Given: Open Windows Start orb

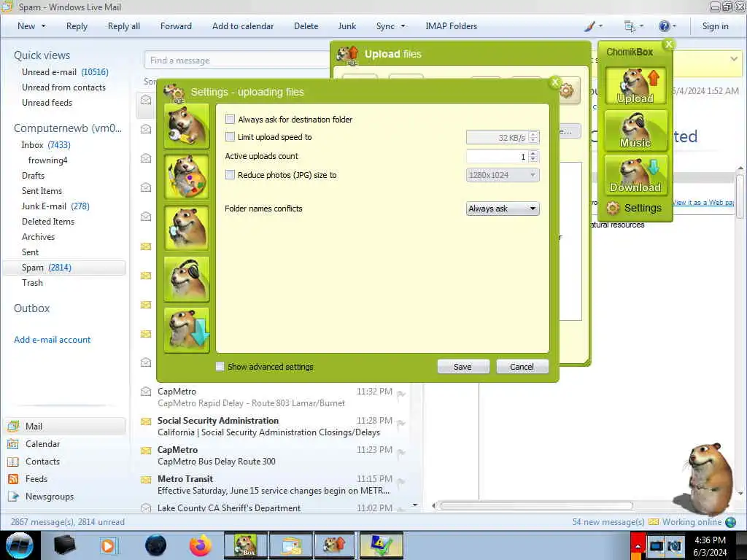Looking at the screenshot, I should (20, 545).
